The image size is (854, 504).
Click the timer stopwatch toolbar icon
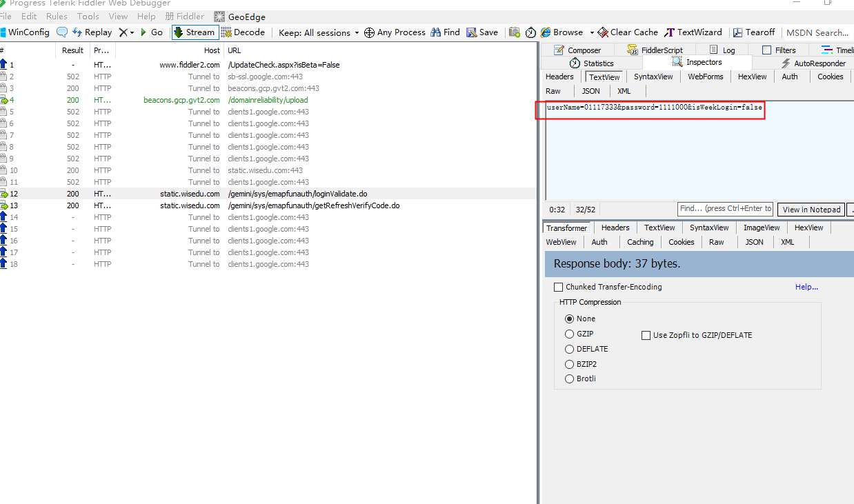click(530, 32)
